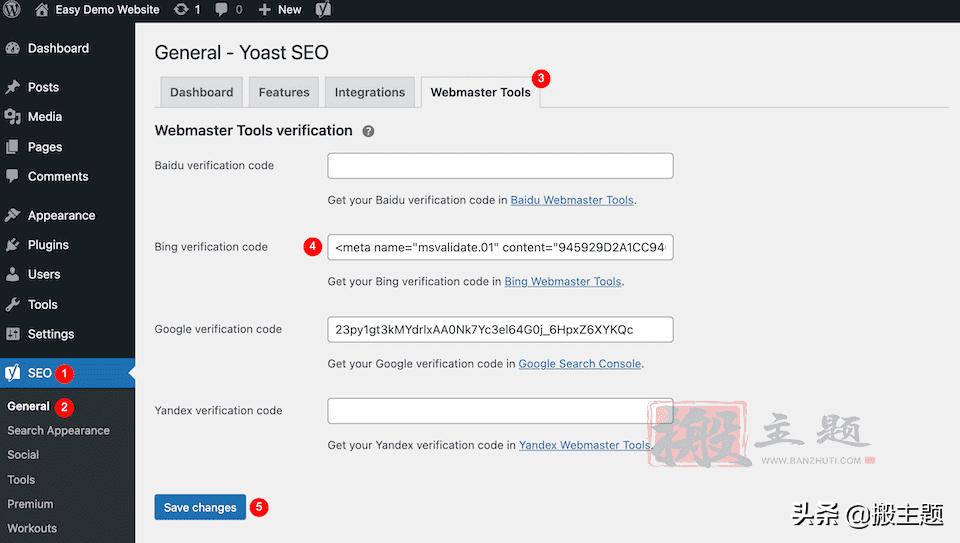Switch to the Integrations tab
Viewport: 960px width, 543px height.
click(x=370, y=92)
